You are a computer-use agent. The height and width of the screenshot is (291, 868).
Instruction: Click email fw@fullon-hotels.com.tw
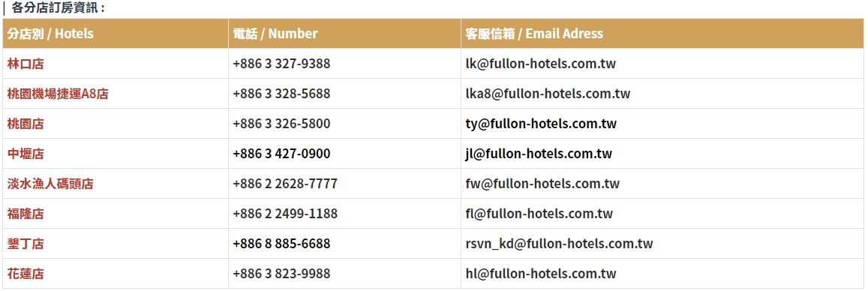point(542,183)
